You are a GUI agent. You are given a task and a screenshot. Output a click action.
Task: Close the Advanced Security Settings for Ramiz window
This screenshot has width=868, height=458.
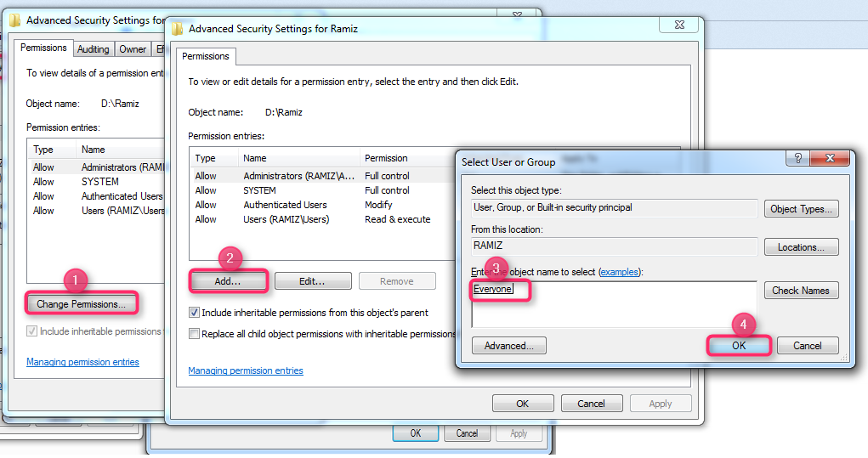[x=680, y=25]
